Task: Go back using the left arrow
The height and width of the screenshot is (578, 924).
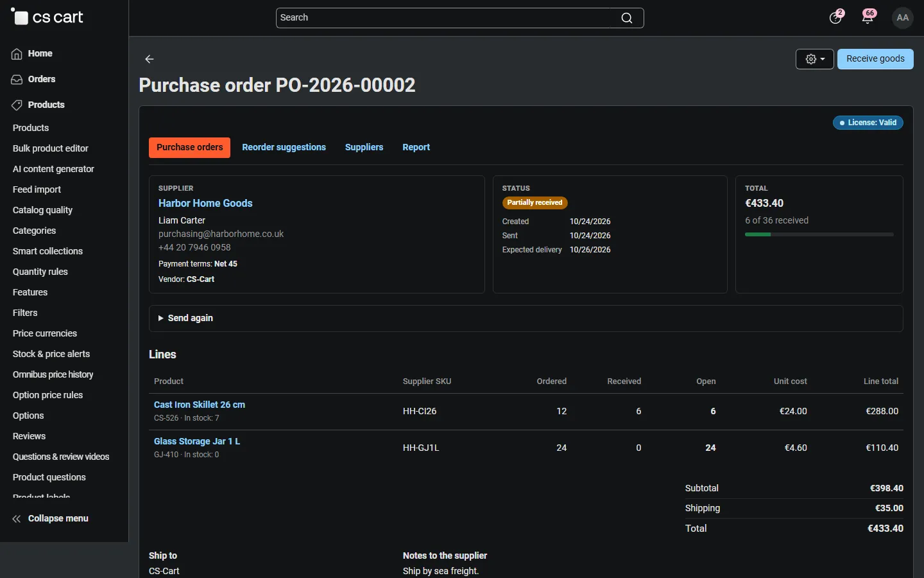Action: (150, 59)
